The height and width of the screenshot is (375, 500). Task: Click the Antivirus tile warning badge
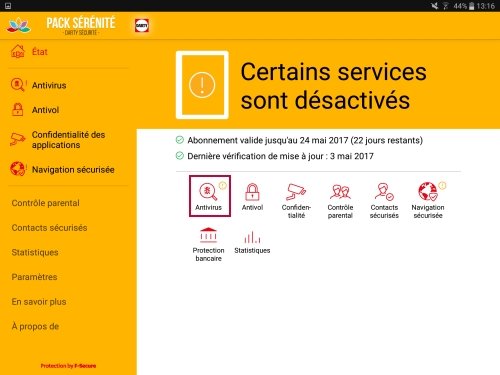point(223,185)
